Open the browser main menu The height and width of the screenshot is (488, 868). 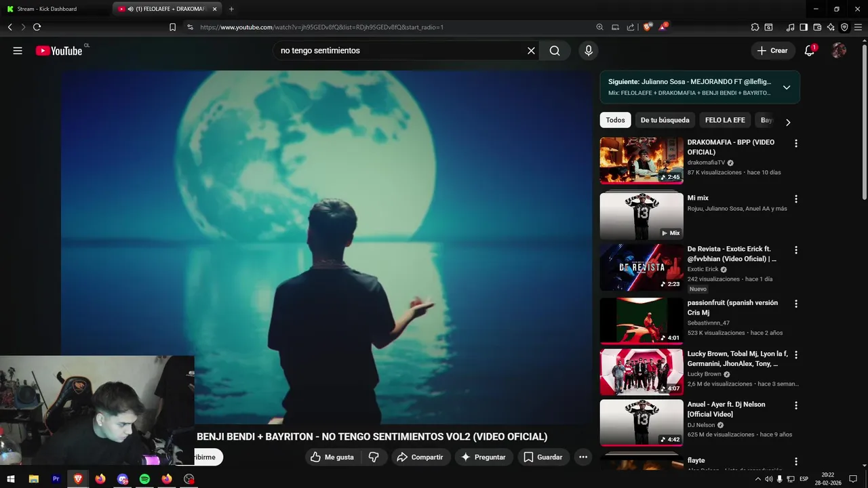point(858,27)
